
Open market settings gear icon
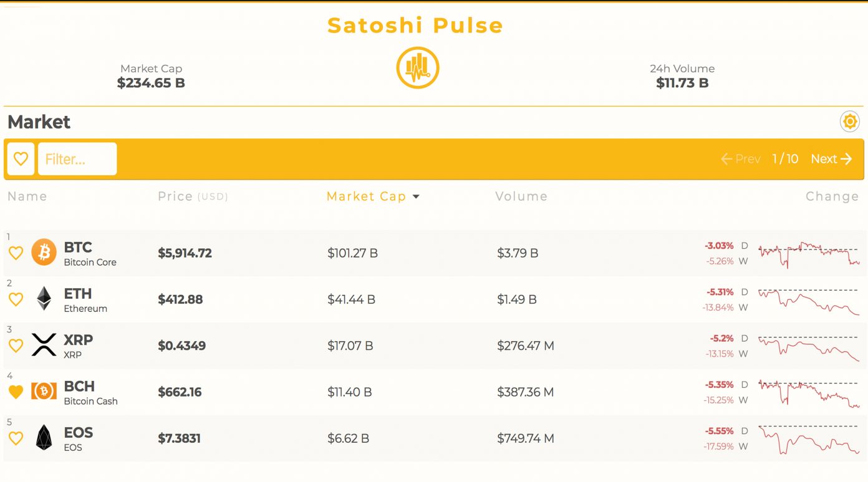tap(849, 122)
